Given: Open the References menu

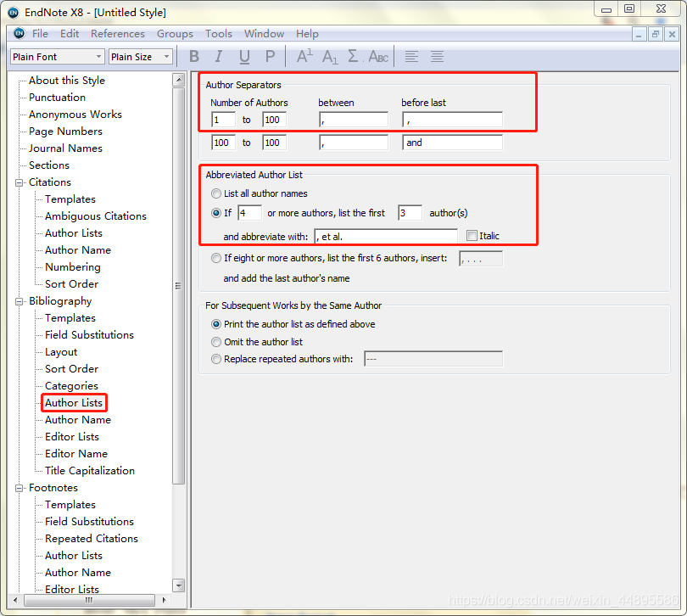Looking at the screenshot, I should 117,34.
